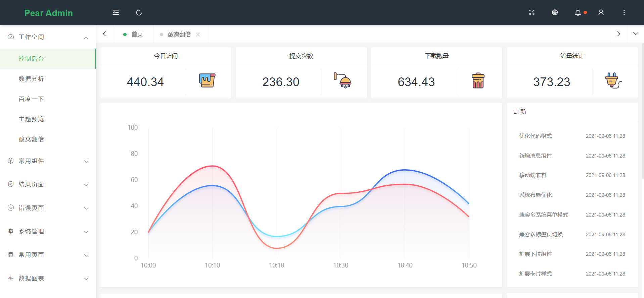Expand the 系统管理 menu chevron
The height and width of the screenshot is (298, 644).
[86, 232]
